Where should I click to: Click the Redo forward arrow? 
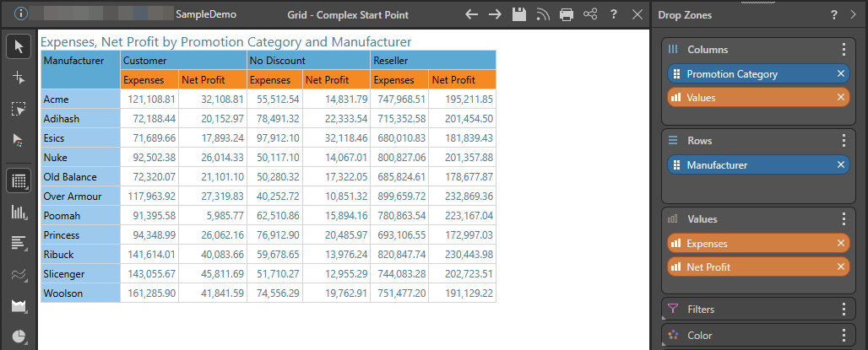pos(496,14)
